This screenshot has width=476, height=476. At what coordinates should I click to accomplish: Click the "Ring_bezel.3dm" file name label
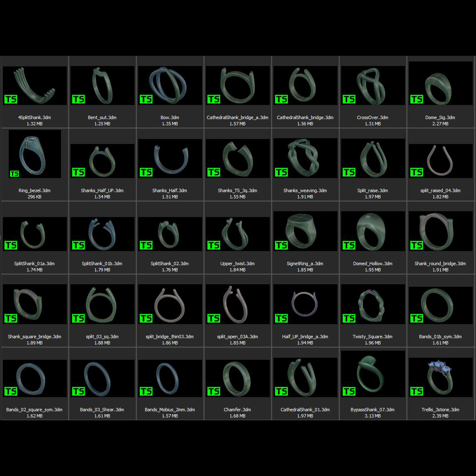click(x=34, y=190)
